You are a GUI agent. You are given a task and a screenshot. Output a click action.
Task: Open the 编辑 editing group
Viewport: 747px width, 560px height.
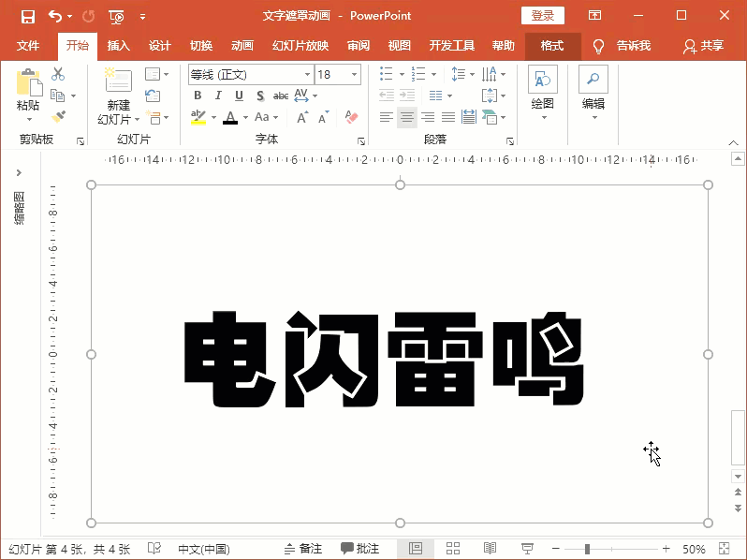pos(593,92)
